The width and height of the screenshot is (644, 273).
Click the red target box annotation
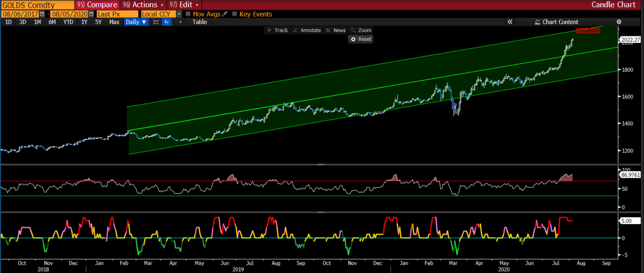[x=588, y=31]
